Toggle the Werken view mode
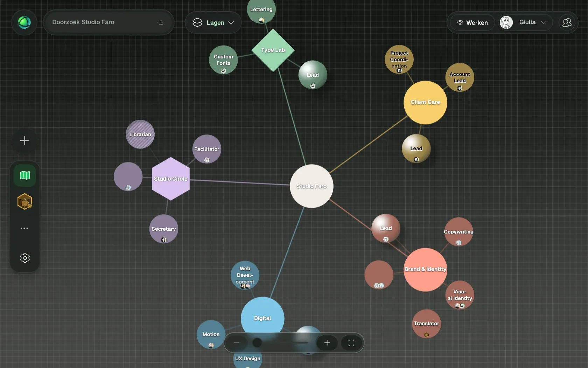The width and height of the screenshot is (588, 368). click(x=472, y=22)
